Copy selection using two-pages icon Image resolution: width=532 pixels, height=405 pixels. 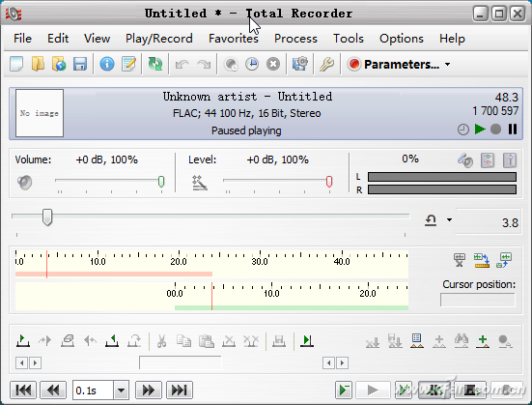(183, 340)
